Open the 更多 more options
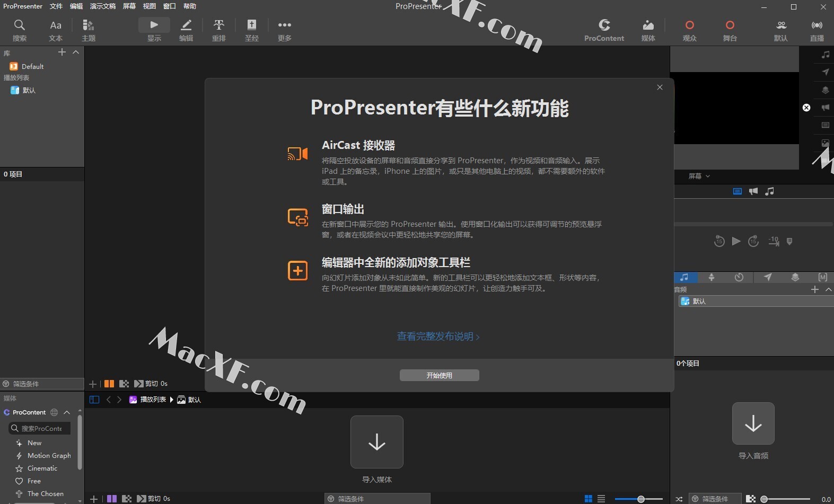Image resolution: width=834 pixels, height=504 pixels. 285,30
